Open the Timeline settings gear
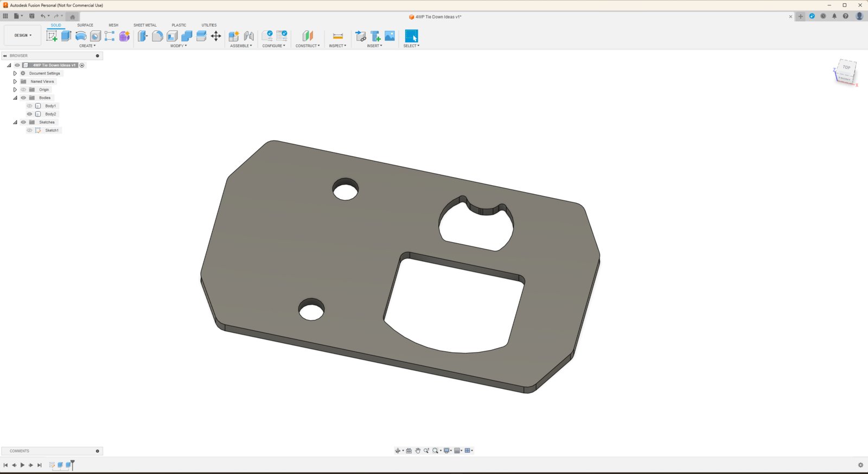The height and width of the screenshot is (474, 868). [860, 465]
